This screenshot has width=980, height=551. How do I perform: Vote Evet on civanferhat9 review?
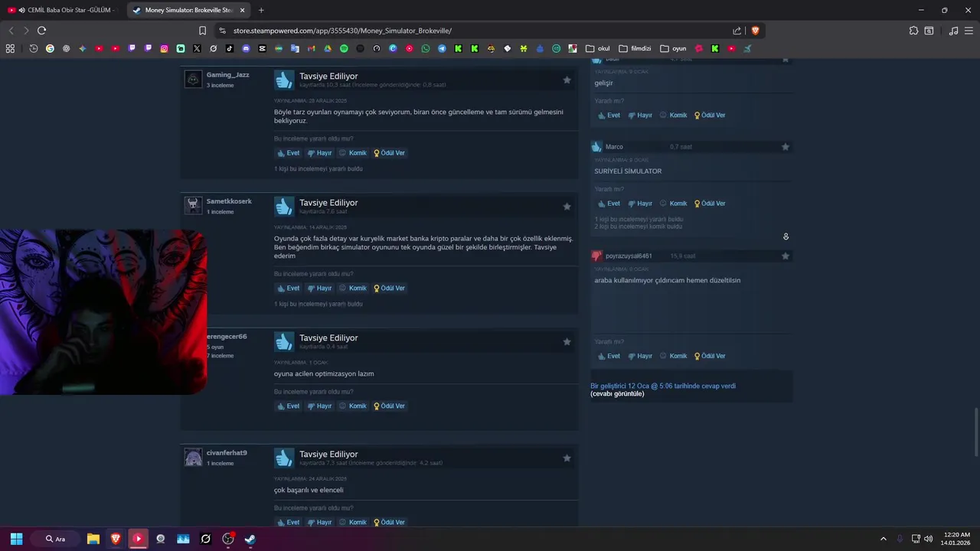(x=288, y=523)
